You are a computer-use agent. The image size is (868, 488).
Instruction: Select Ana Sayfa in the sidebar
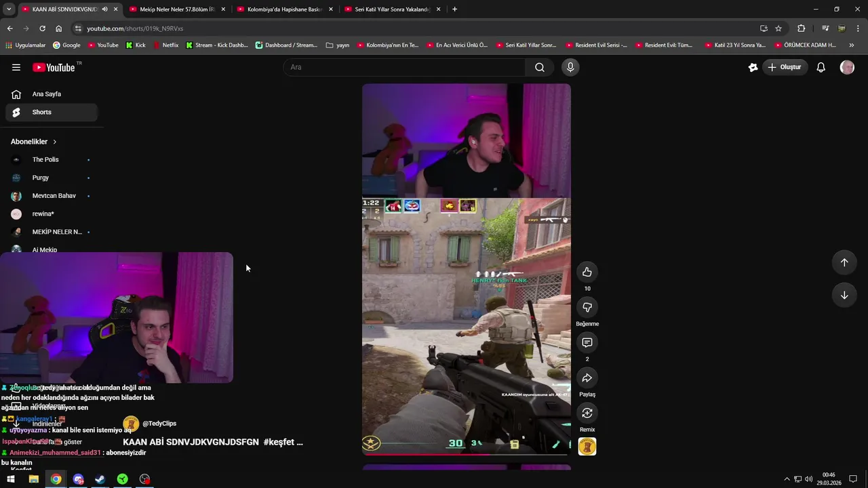tap(52, 94)
